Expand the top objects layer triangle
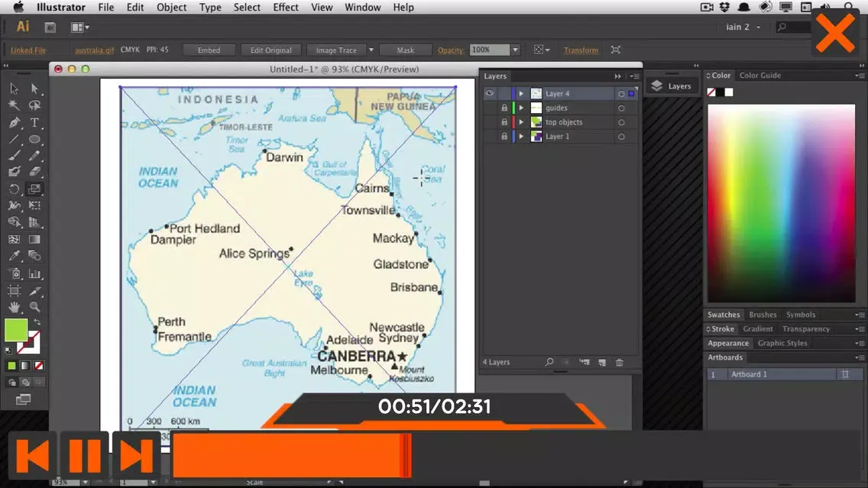Screen dimensions: 868x488 (x=521, y=121)
